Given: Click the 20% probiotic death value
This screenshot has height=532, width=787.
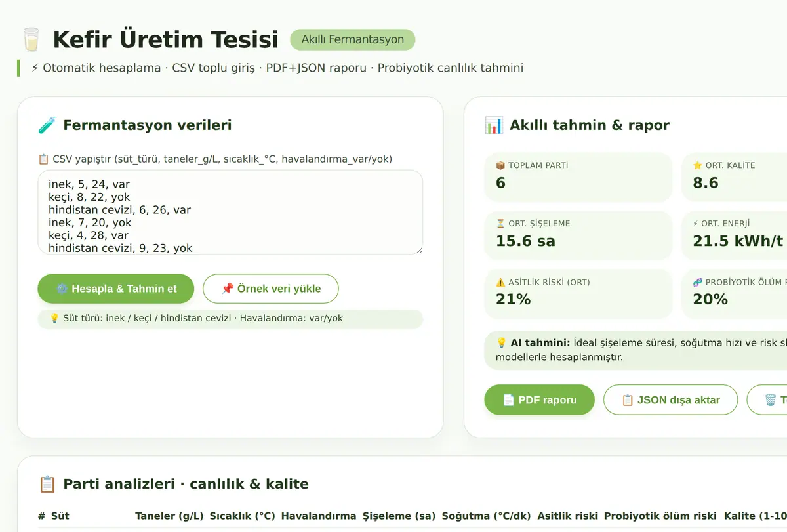Looking at the screenshot, I should coord(710,300).
